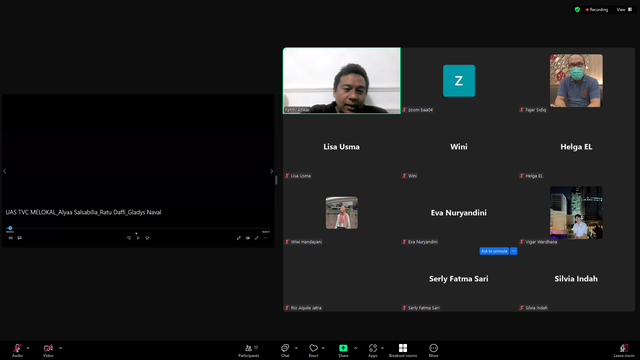Expand the arrow beside Apps
The height and width of the screenshot is (360, 640).
(x=382, y=348)
